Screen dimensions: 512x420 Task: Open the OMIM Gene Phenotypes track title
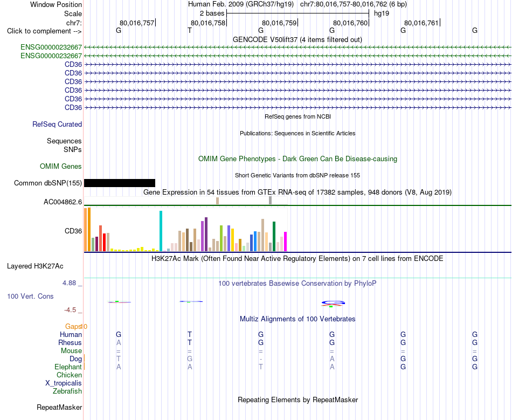[297, 159]
